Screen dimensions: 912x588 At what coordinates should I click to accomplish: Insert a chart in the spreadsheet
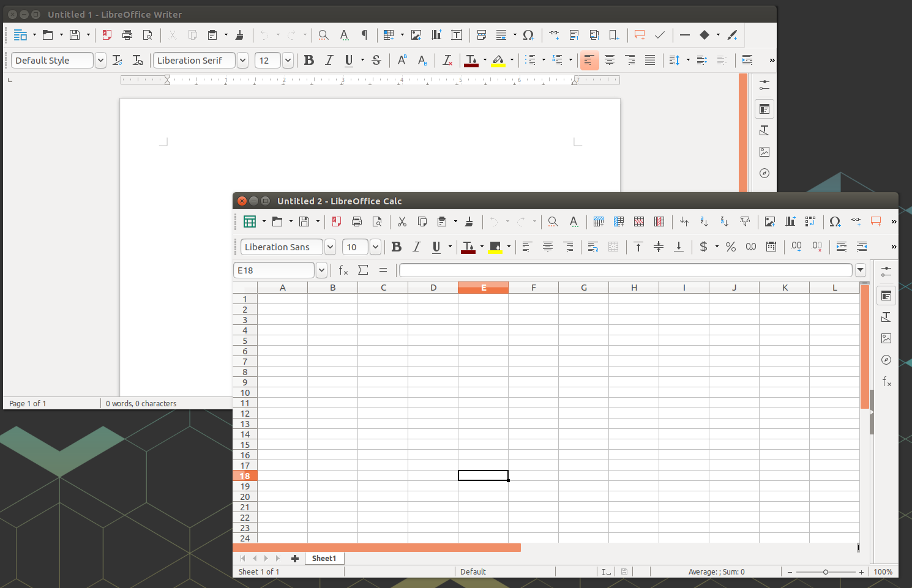click(x=790, y=221)
